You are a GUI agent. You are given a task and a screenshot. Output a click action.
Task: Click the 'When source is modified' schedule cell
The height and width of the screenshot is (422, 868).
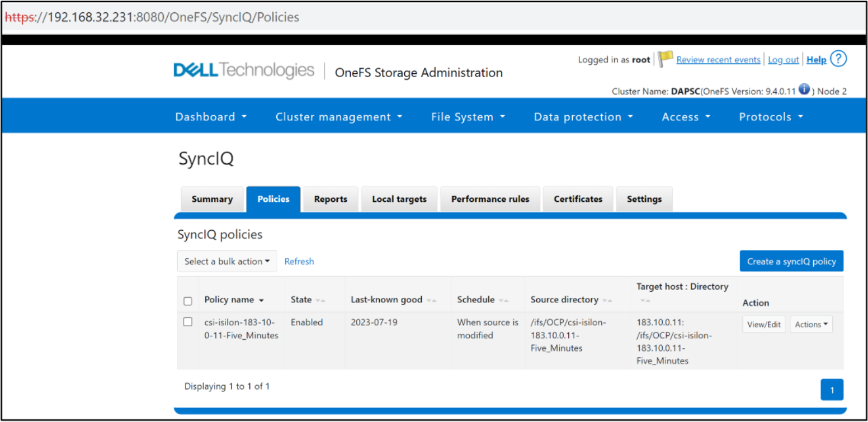click(488, 329)
